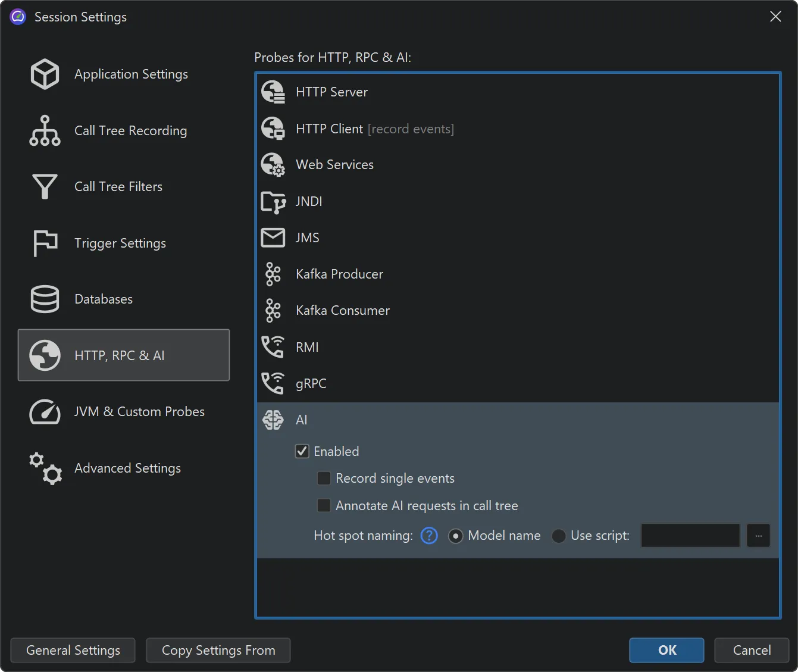Choose the Use script option
This screenshot has height=672, width=798.
558,536
